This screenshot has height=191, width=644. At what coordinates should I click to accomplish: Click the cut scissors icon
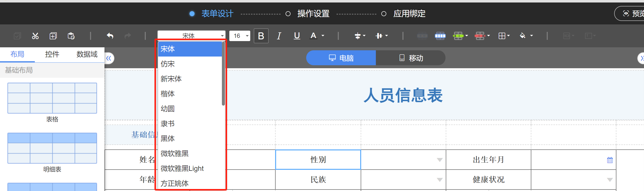coord(35,36)
